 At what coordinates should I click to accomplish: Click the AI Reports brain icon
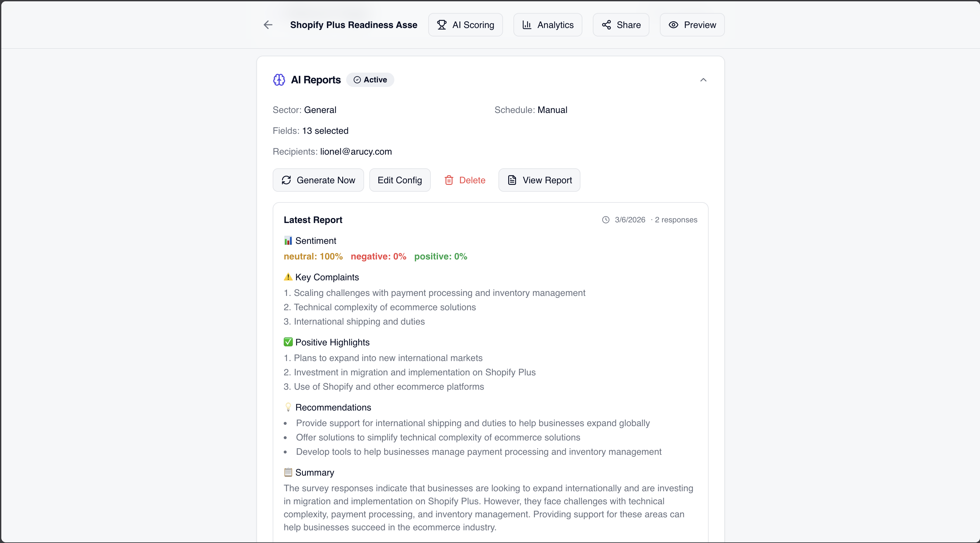tap(279, 80)
